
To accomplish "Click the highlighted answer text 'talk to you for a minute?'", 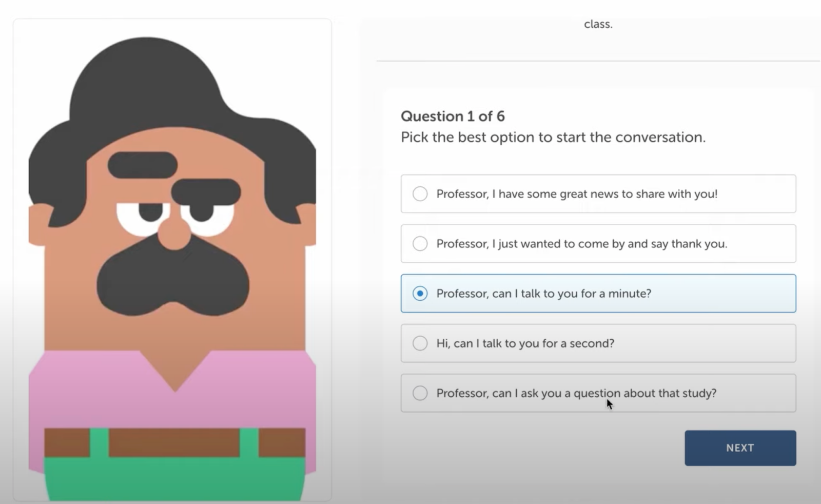I will 543,294.
